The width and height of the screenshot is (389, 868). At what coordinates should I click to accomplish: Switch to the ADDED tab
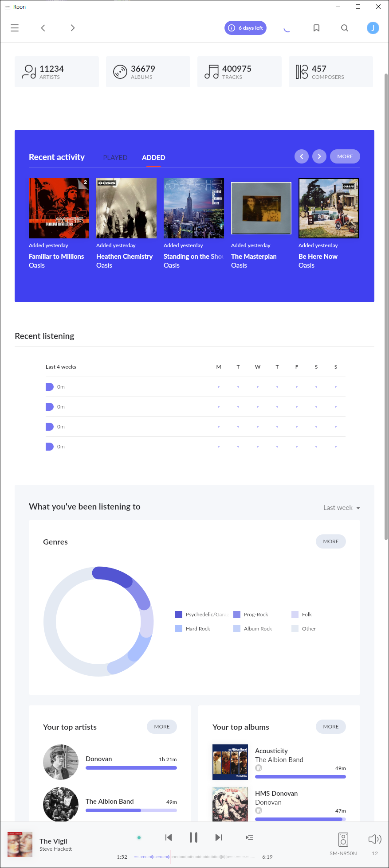pos(153,158)
